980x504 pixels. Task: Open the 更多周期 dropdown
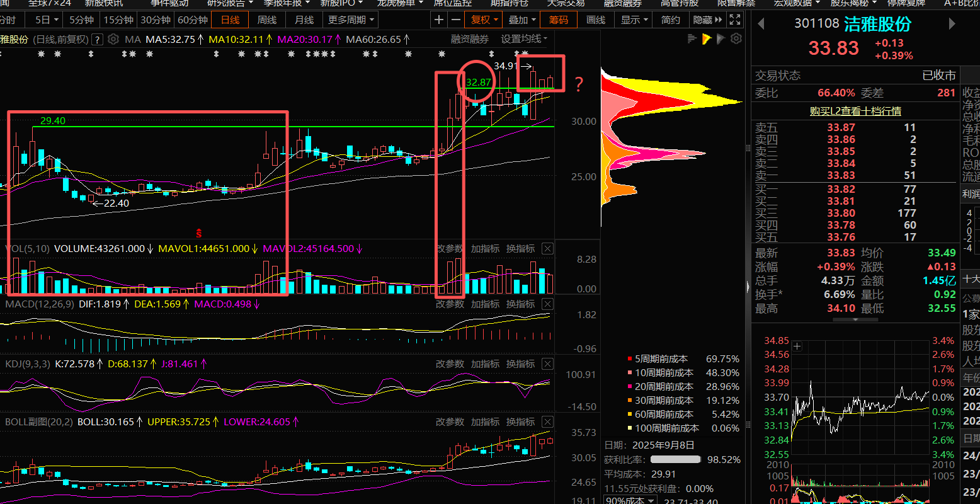click(x=351, y=20)
